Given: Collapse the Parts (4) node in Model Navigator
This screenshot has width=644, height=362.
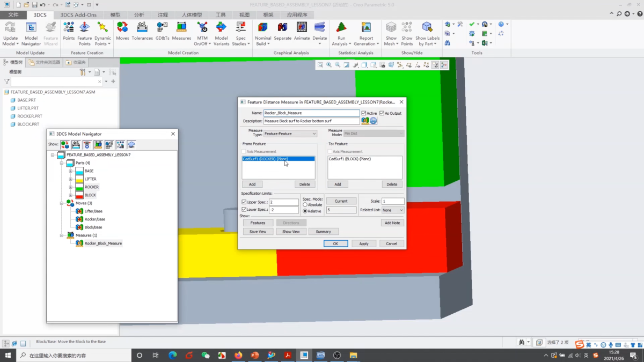Looking at the screenshot, I should click(x=62, y=163).
